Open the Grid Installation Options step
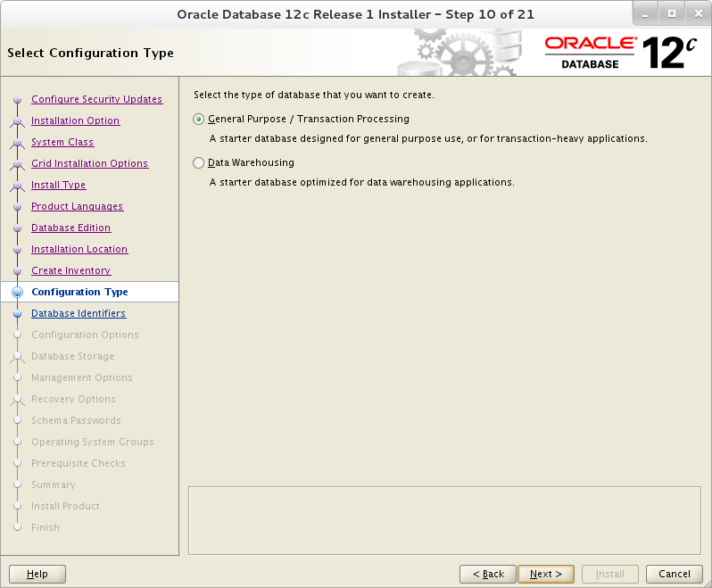Viewport: 712px width, 588px height. pyautogui.click(x=89, y=163)
